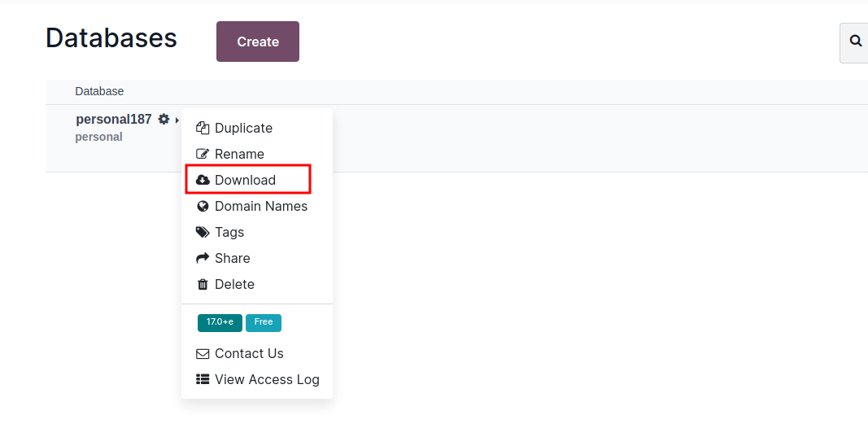The image size is (868, 437).
Task: Click the Database column header
Action: (99, 91)
